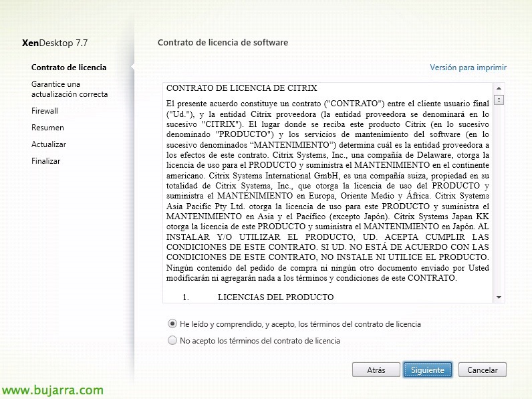
Task: Select 'No acepto los términos' radio option
Action: (172, 340)
